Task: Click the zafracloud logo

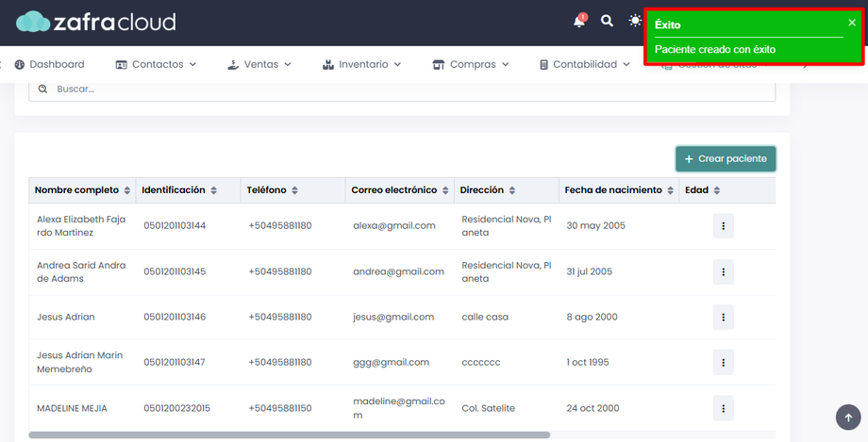Action: click(x=96, y=22)
